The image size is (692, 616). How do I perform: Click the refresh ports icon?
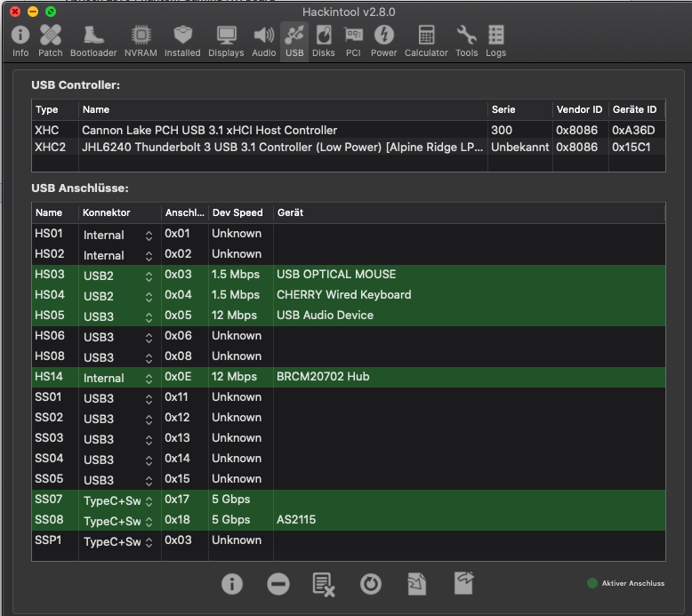coord(370,583)
